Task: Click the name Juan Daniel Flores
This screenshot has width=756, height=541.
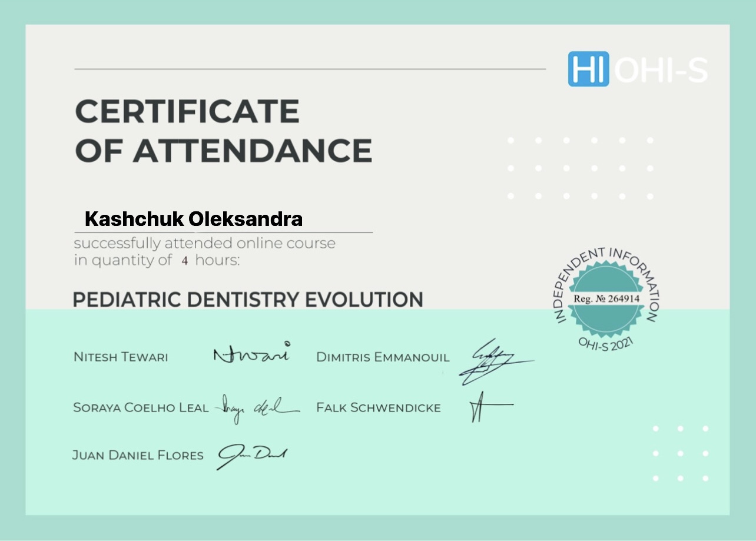Action: click(x=138, y=455)
